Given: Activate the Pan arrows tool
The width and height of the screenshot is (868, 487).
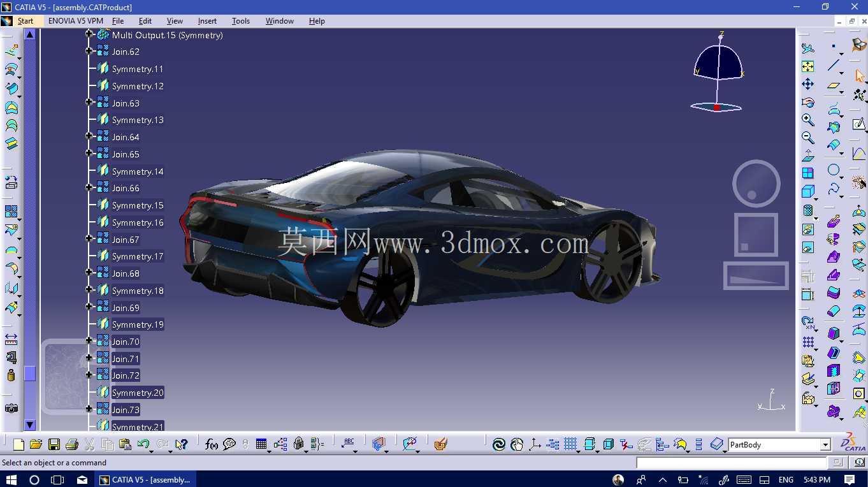Looking at the screenshot, I should 808,84.
